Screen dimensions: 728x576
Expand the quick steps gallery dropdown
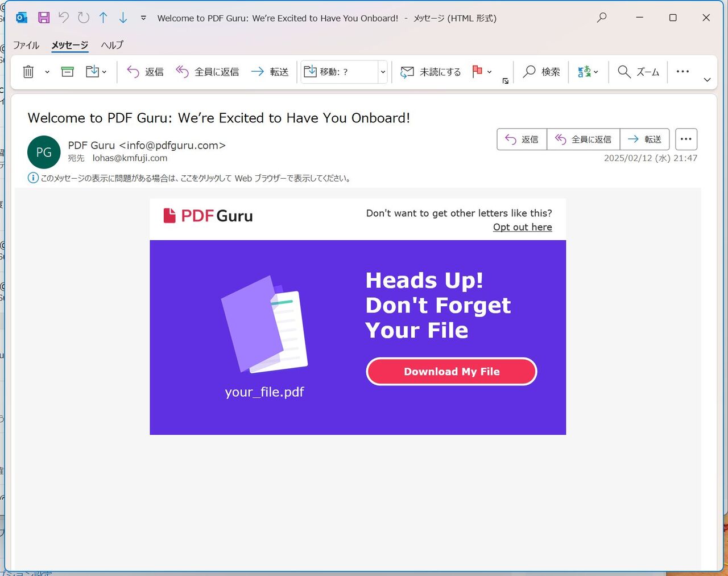pos(383,72)
